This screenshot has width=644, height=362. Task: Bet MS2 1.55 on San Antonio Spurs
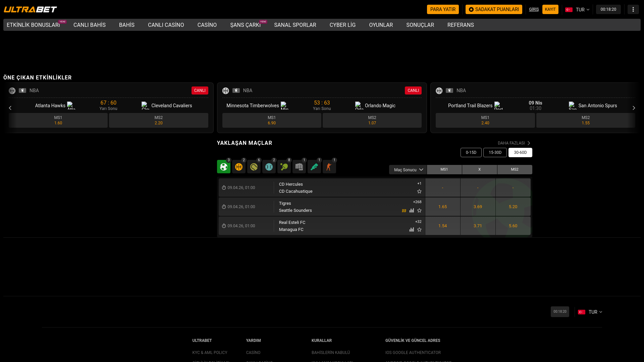coord(586,120)
